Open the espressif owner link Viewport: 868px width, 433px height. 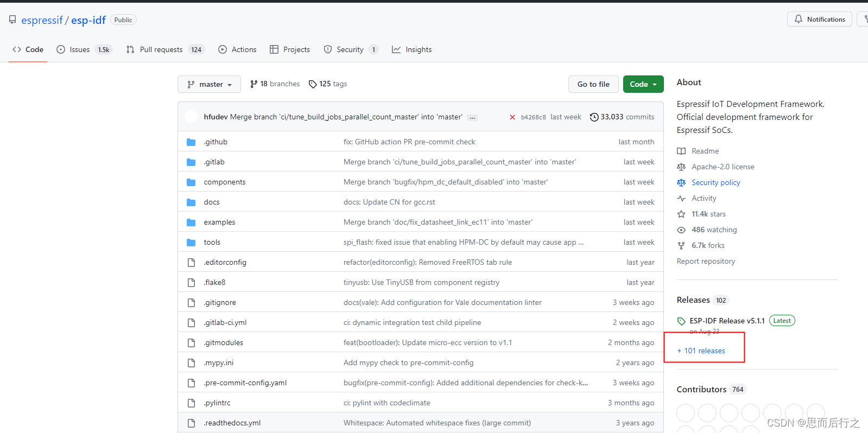point(42,20)
